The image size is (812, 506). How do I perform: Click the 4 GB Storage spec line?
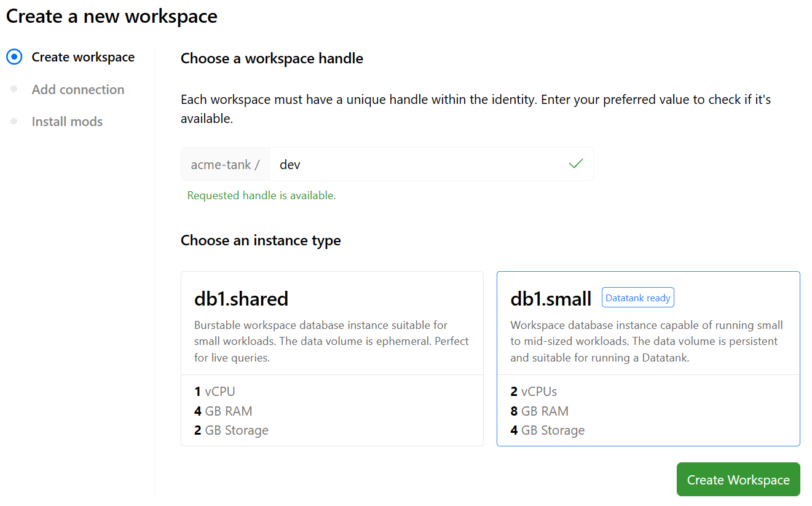coord(547,430)
